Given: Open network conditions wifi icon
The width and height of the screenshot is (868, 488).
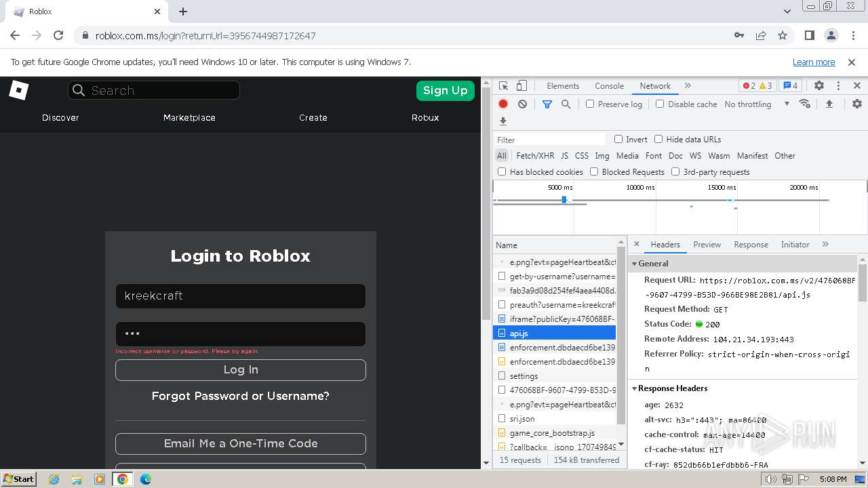Looking at the screenshot, I should coord(805,104).
